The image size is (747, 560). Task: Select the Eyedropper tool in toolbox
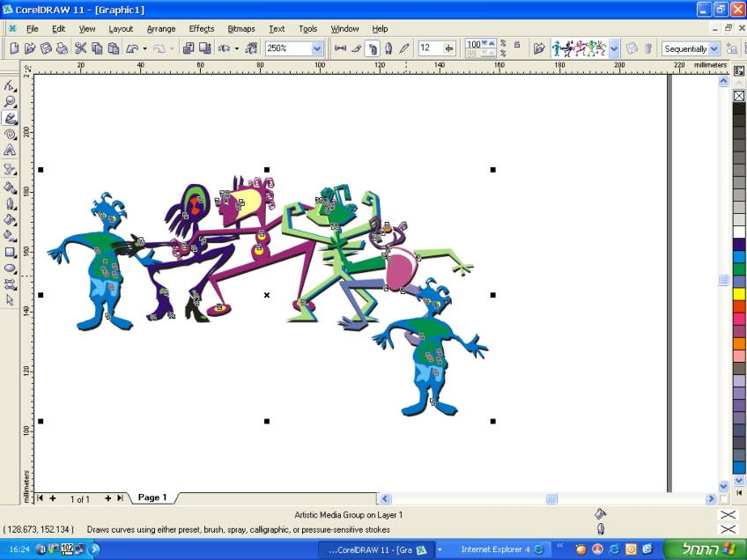click(x=10, y=188)
